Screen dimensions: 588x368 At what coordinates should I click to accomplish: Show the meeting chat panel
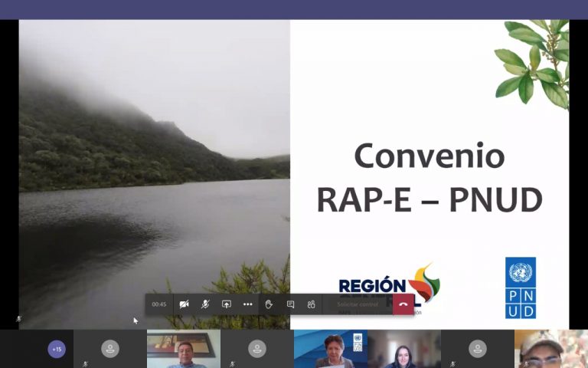(x=290, y=304)
